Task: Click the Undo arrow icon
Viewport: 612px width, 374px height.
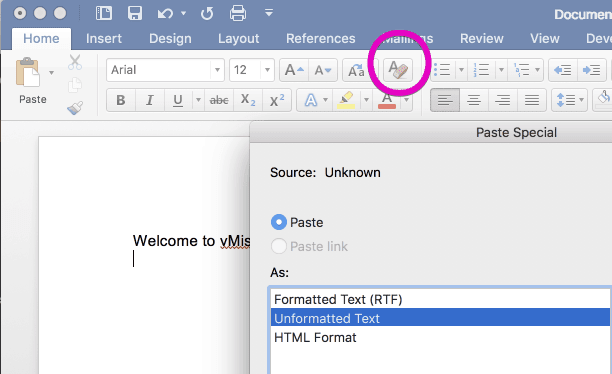Action: point(165,14)
